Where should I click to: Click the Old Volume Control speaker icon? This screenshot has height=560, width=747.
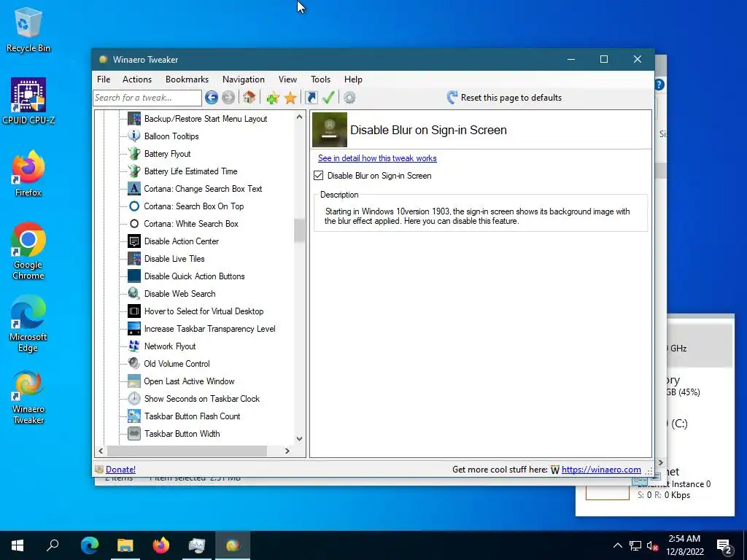(x=134, y=364)
